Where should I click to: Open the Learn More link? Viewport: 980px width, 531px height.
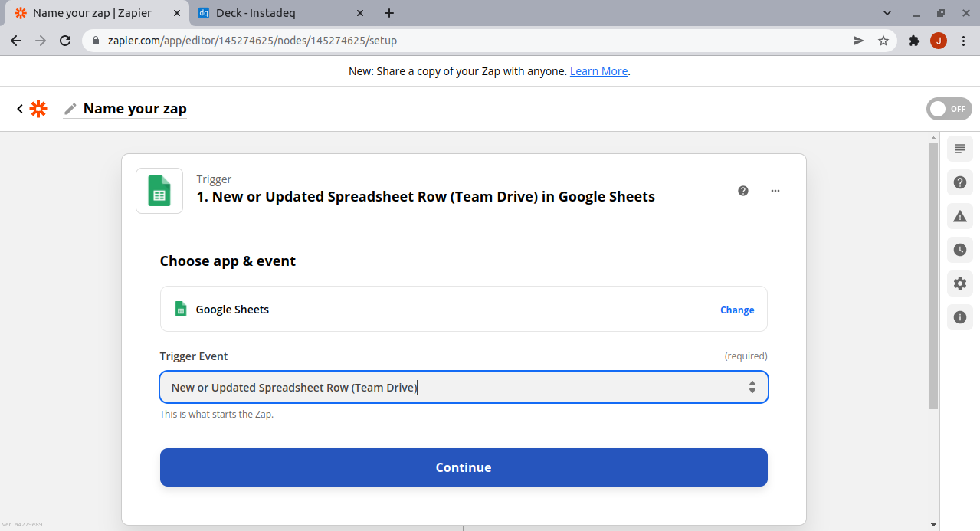(598, 71)
